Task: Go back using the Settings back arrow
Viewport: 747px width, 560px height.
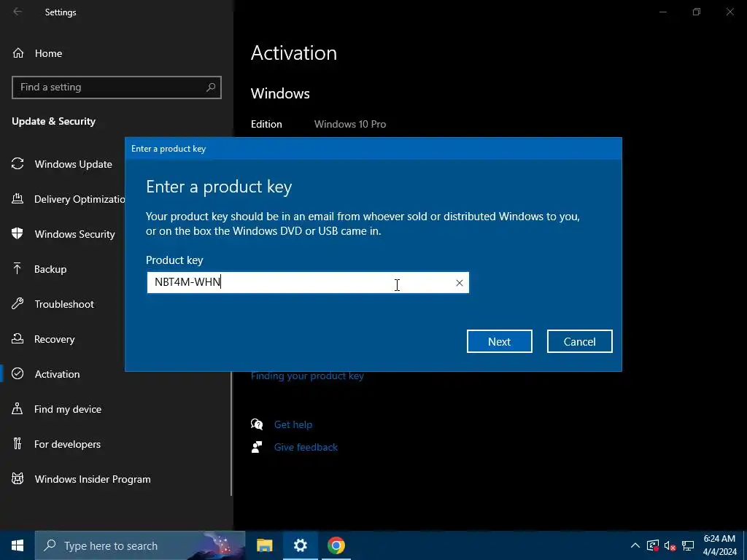Action: (18, 12)
